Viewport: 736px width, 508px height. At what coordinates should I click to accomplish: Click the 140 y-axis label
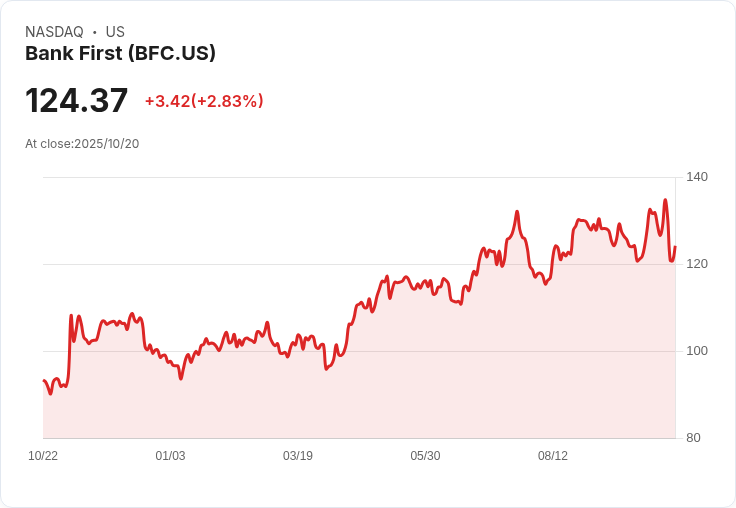pos(697,177)
